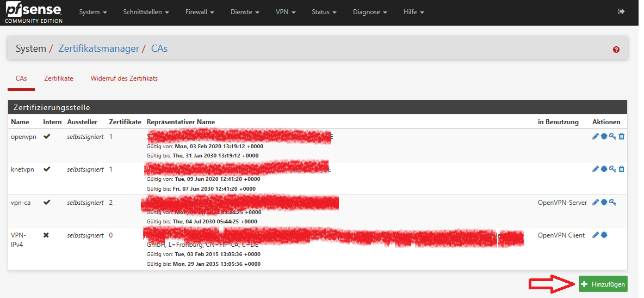Log out using the top-right icon

621,11
